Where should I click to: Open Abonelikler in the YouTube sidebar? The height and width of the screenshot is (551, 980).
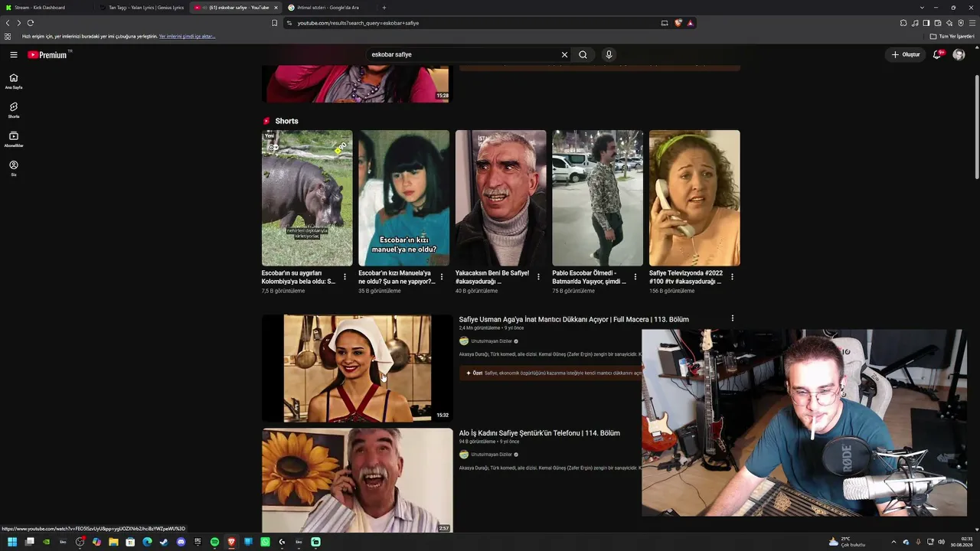click(x=14, y=139)
